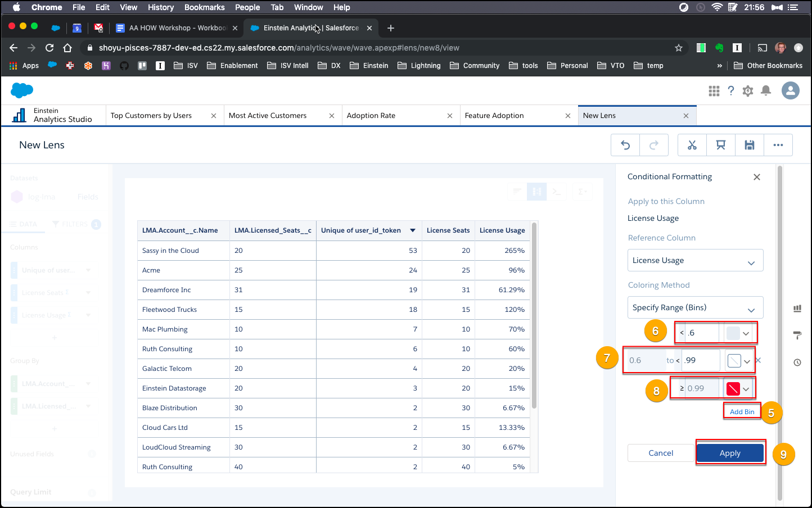Open the Salesforce setup gear
Image resolution: width=812 pixels, height=508 pixels.
(748, 90)
